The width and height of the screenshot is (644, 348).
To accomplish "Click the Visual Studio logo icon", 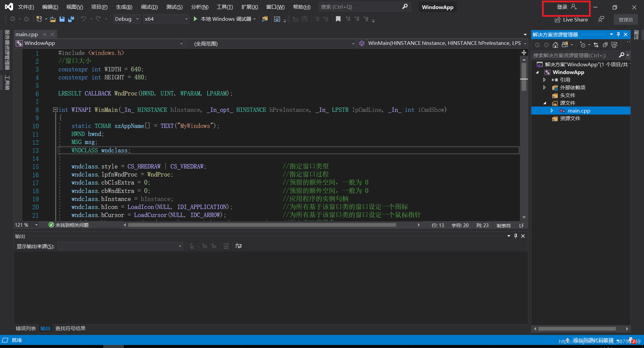I will (9, 7).
